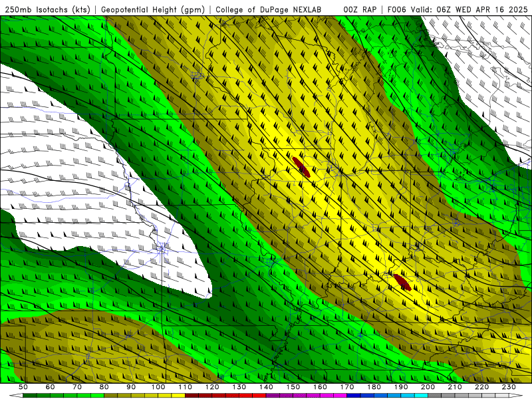Click the 120 label on the color scale

212,387
